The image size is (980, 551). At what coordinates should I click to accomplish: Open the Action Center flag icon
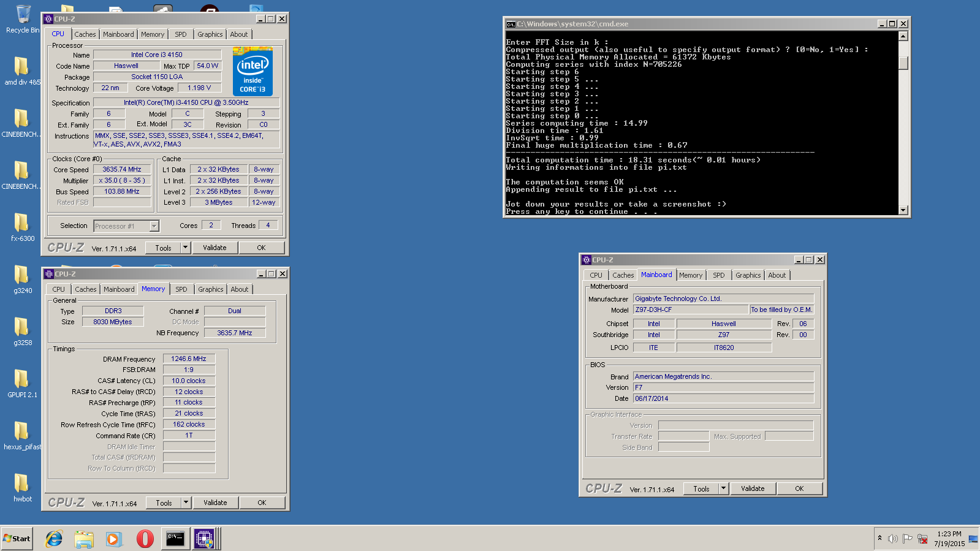click(908, 539)
